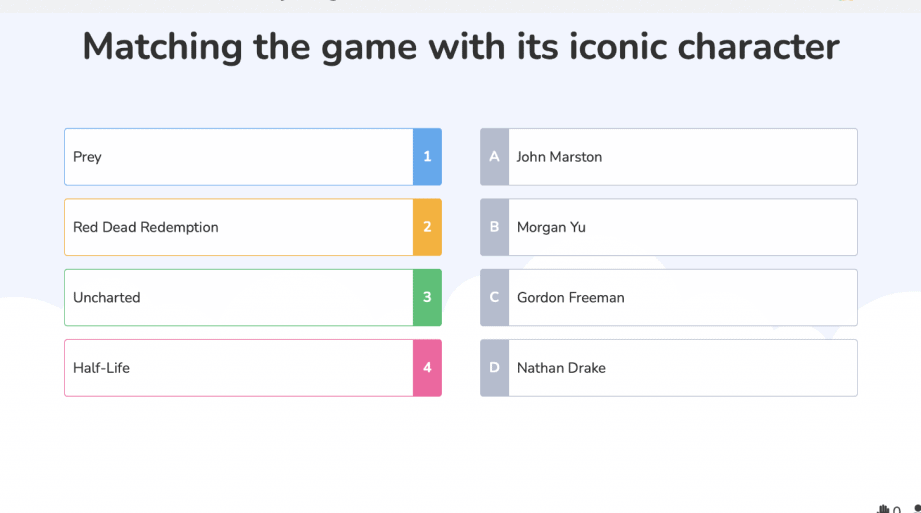Image resolution: width=921 pixels, height=513 pixels.
Task: Click the letter C badge
Action: click(494, 297)
